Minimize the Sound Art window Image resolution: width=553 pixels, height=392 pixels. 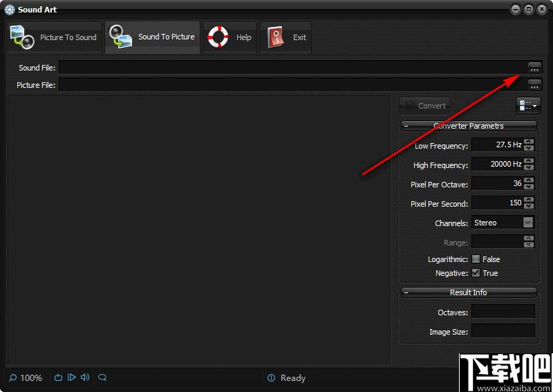pos(516,9)
